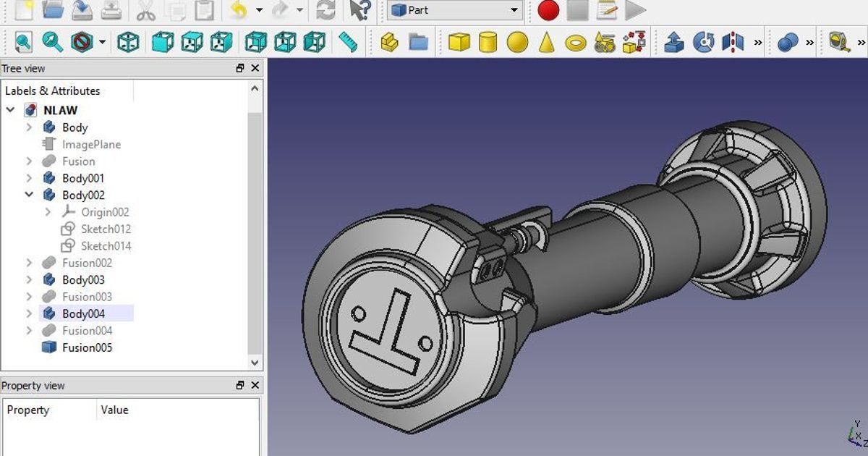Select the Torus primitive tool
The height and width of the screenshot is (456, 868).
(574, 41)
